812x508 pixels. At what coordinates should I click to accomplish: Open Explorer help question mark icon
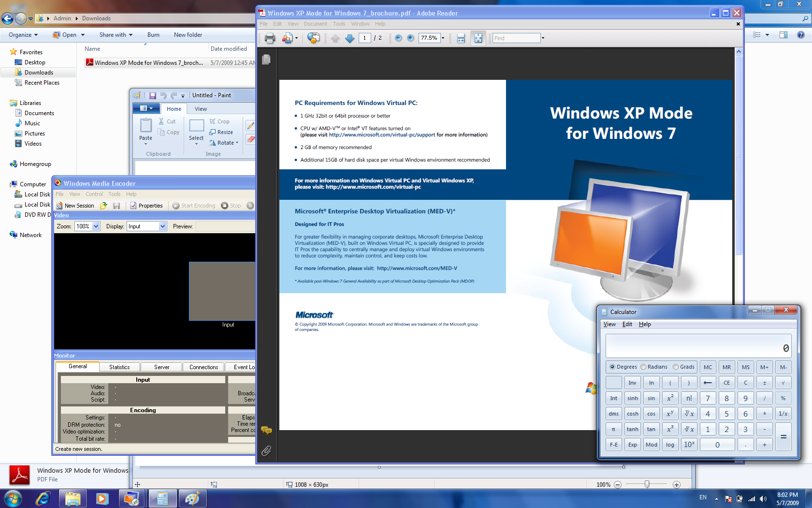click(x=801, y=35)
